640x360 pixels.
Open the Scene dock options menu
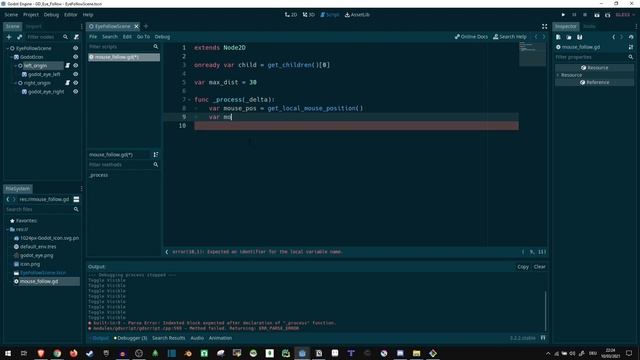click(81, 27)
